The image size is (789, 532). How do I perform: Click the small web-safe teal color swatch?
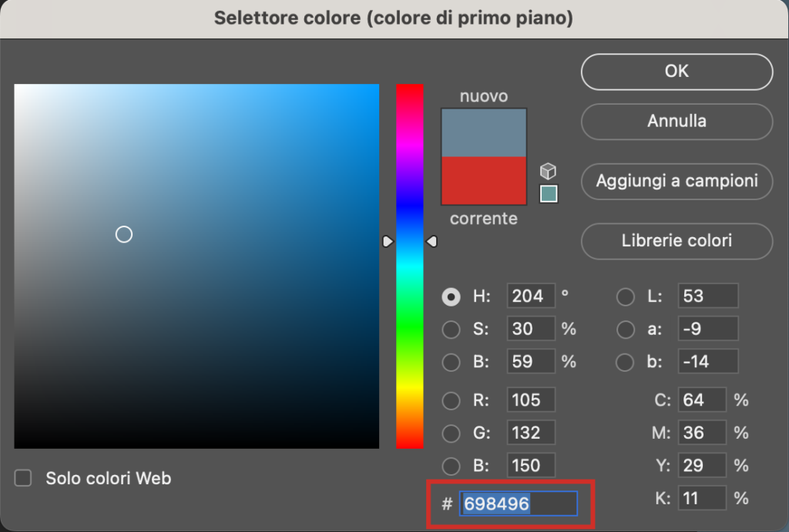(548, 193)
